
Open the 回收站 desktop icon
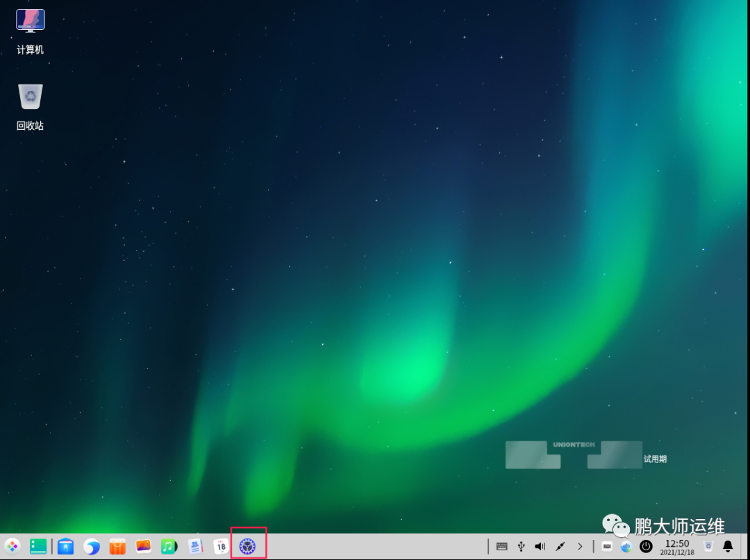[30, 107]
